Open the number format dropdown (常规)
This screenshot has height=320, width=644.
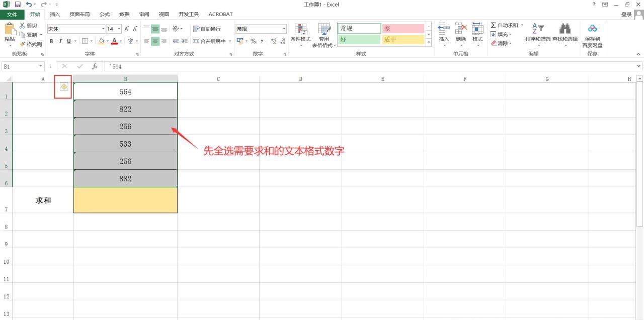pyautogui.click(x=284, y=29)
